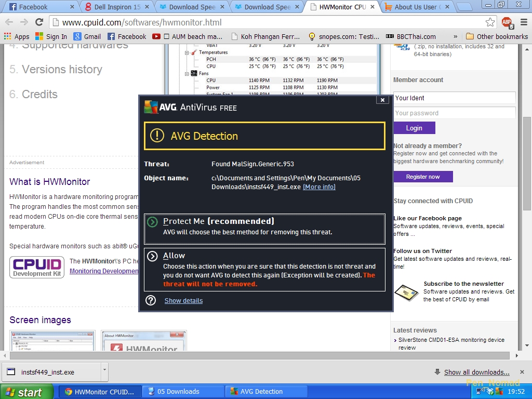Switch to AVG Detection taskbar item
This screenshot has height=399, width=532.
pyautogui.click(x=266, y=392)
